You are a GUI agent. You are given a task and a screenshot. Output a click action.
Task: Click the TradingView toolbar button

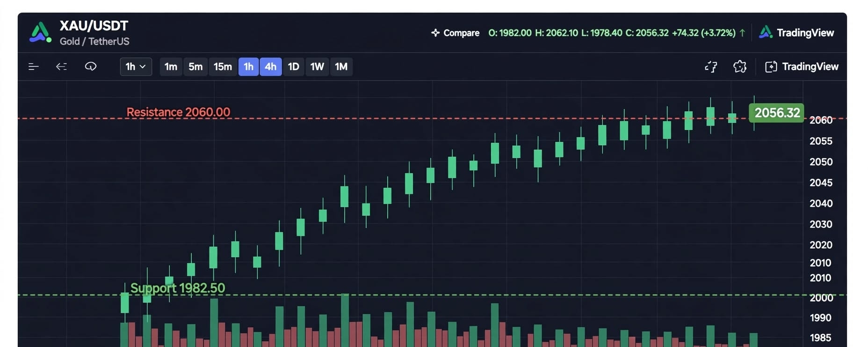tap(802, 66)
